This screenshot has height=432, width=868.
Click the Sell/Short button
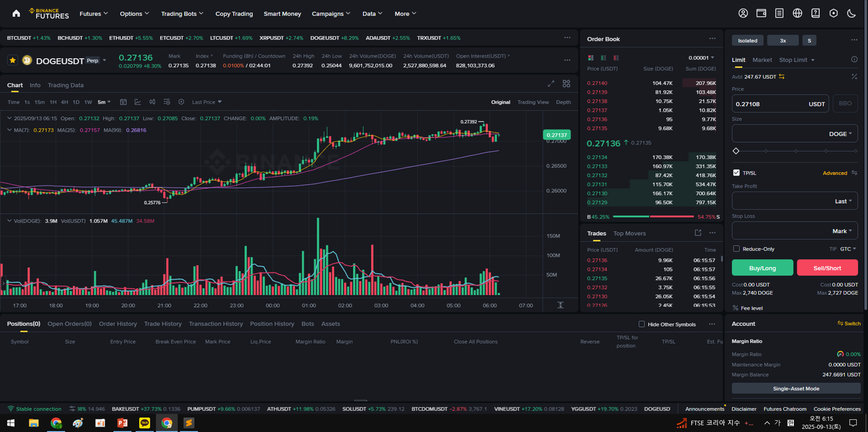tap(827, 268)
